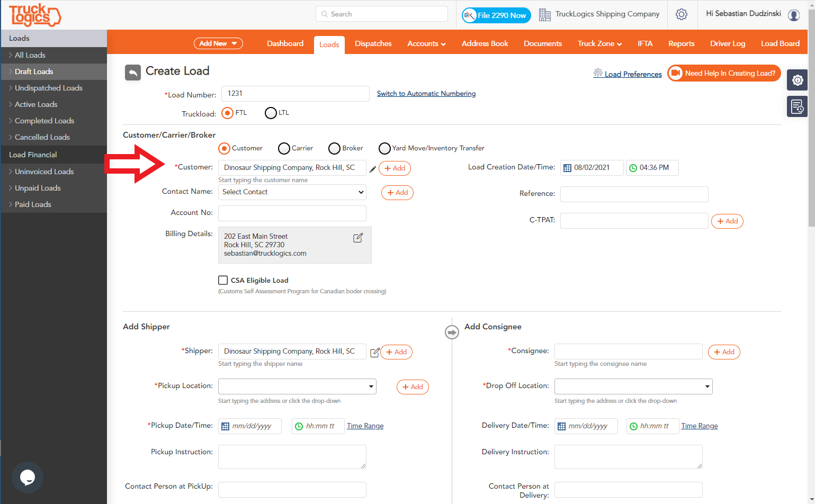Click the Delivery time clock icon
The width and height of the screenshot is (815, 504).
point(633,426)
